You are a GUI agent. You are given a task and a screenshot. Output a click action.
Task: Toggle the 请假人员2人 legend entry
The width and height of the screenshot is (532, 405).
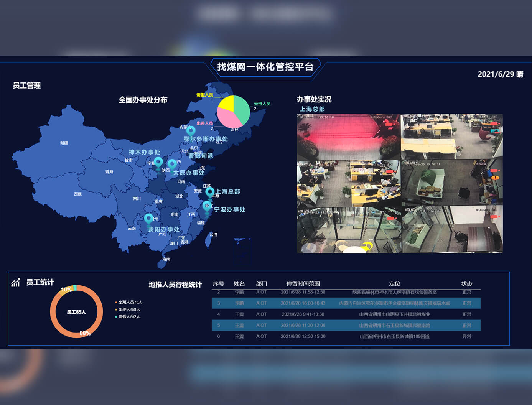click(x=127, y=316)
